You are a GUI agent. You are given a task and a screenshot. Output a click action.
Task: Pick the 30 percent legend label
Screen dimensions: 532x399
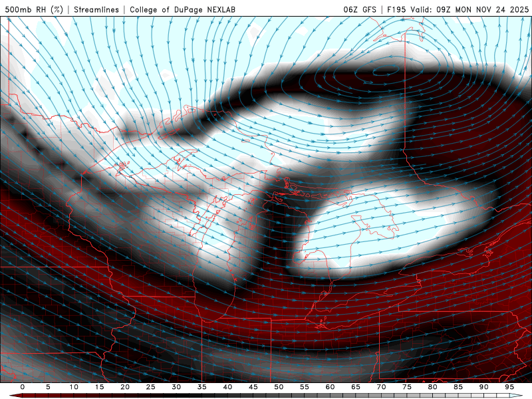click(176, 387)
